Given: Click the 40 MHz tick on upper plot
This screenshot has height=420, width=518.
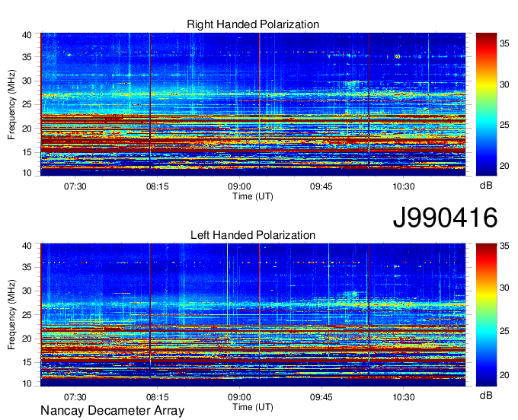Looking at the screenshot, I should tap(27, 35).
